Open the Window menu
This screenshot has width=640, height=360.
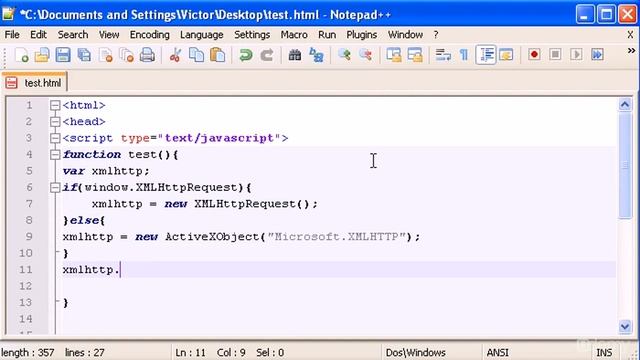405,35
